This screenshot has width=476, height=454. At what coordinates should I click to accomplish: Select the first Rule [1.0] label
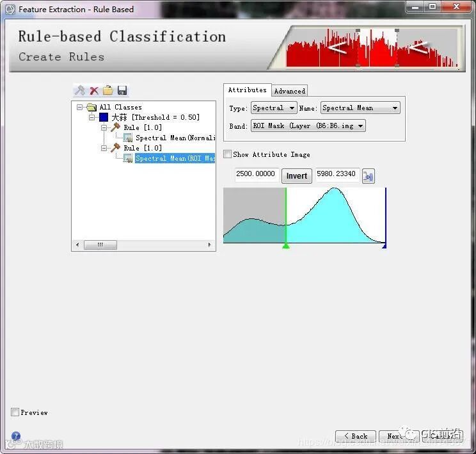(x=143, y=127)
